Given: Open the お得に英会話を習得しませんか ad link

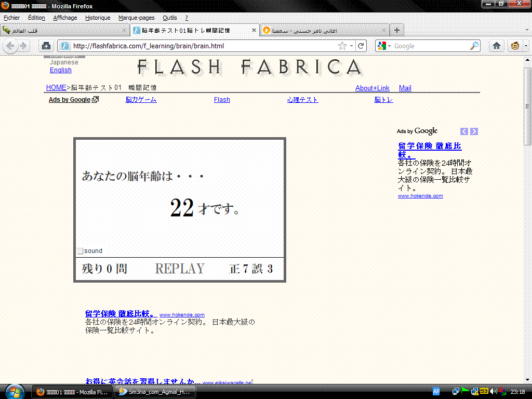Looking at the screenshot, I should click(x=142, y=381).
